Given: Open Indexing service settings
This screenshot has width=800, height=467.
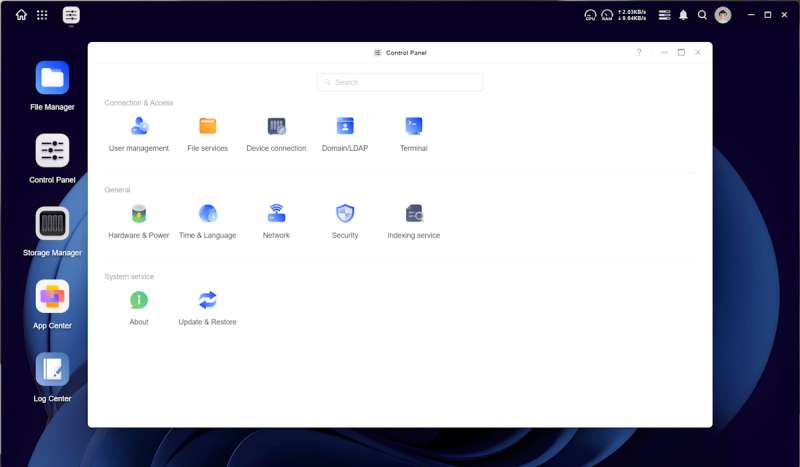Looking at the screenshot, I should pos(413,222).
